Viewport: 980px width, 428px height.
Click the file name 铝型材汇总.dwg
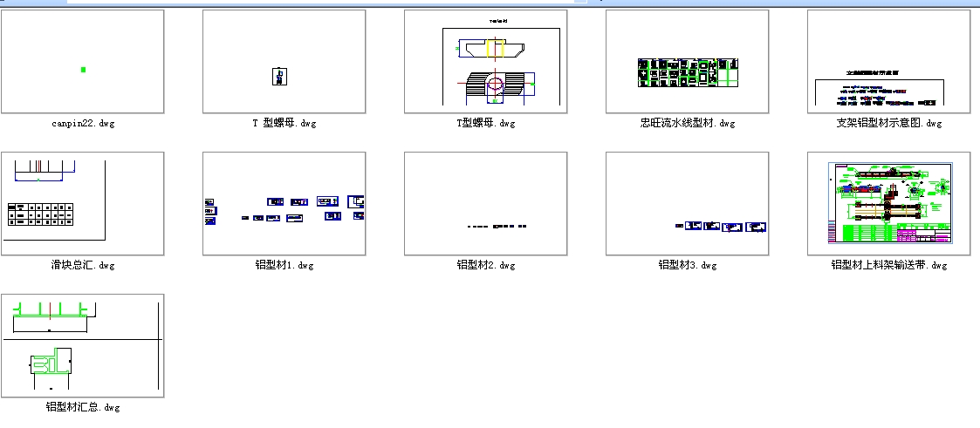pos(83,407)
